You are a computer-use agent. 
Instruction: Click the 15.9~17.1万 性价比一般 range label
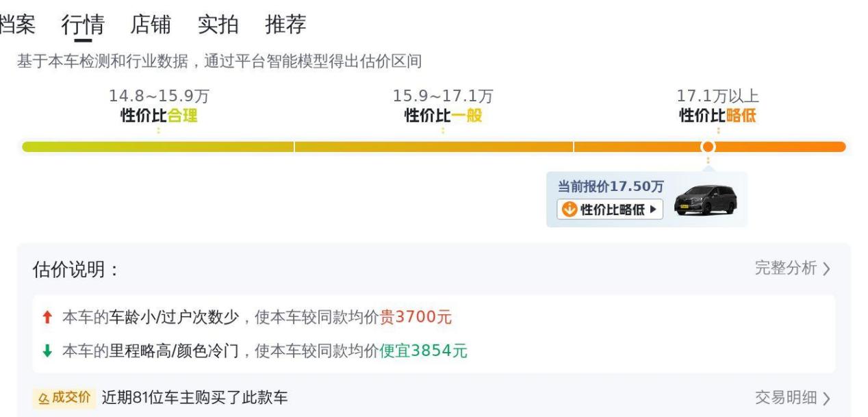443,105
